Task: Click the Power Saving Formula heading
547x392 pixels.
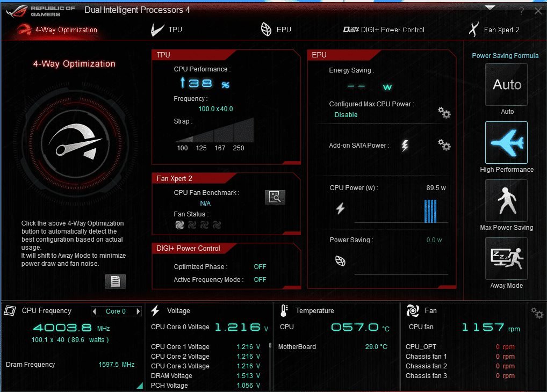Action: coord(505,56)
